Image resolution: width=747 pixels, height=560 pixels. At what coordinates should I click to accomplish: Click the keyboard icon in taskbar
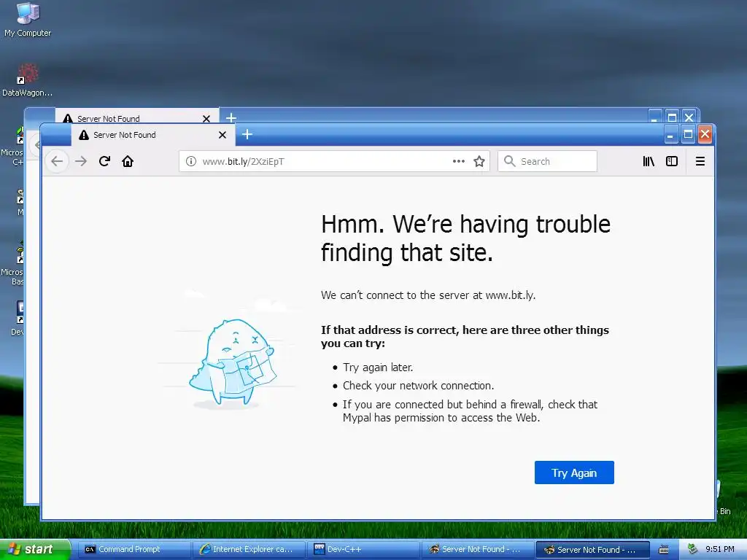pos(664,550)
